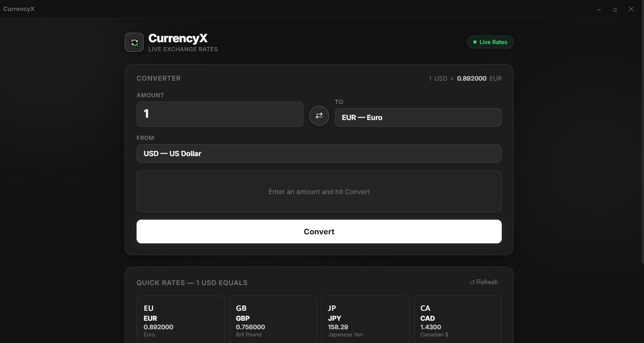Click the Convert button
The image size is (644, 343).
coord(319,232)
